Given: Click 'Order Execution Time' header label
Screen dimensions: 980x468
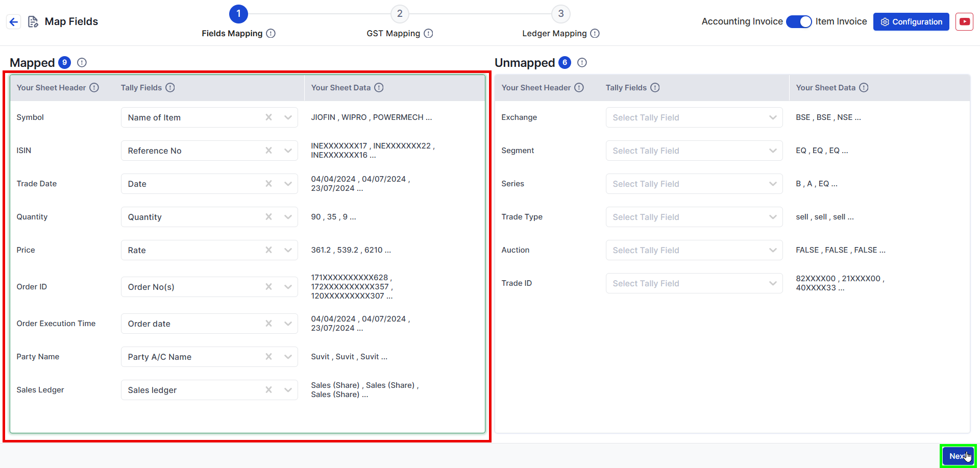Looking at the screenshot, I should 56,324.
